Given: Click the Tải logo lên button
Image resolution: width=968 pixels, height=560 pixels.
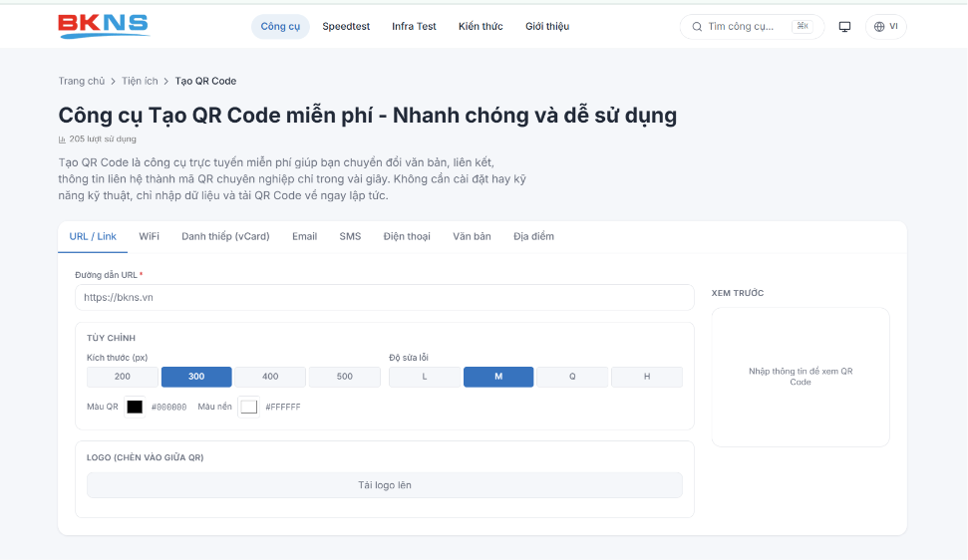Looking at the screenshot, I should [x=385, y=485].
